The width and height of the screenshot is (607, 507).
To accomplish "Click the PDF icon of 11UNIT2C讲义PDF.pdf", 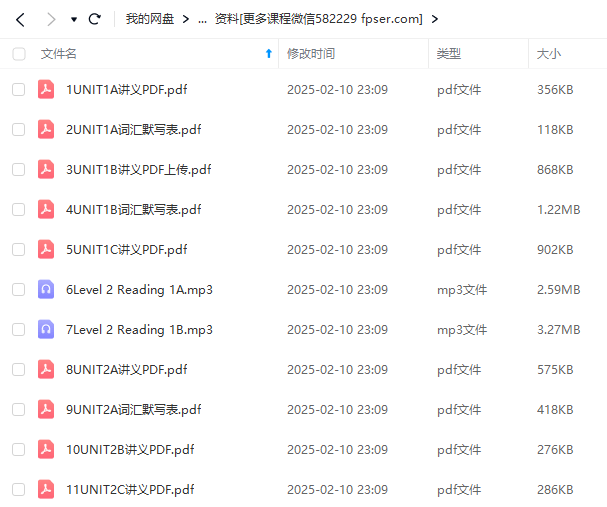I will pyautogui.click(x=46, y=489).
